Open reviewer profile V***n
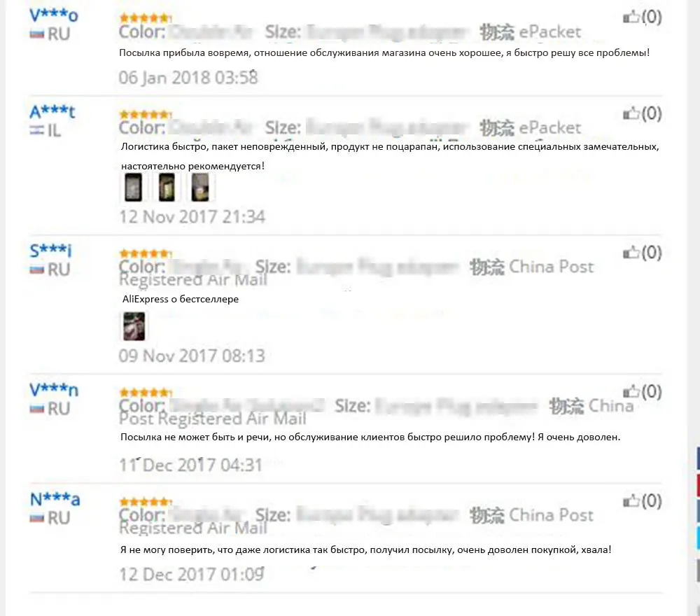The width and height of the screenshot is (700, 616). point(54,390)
